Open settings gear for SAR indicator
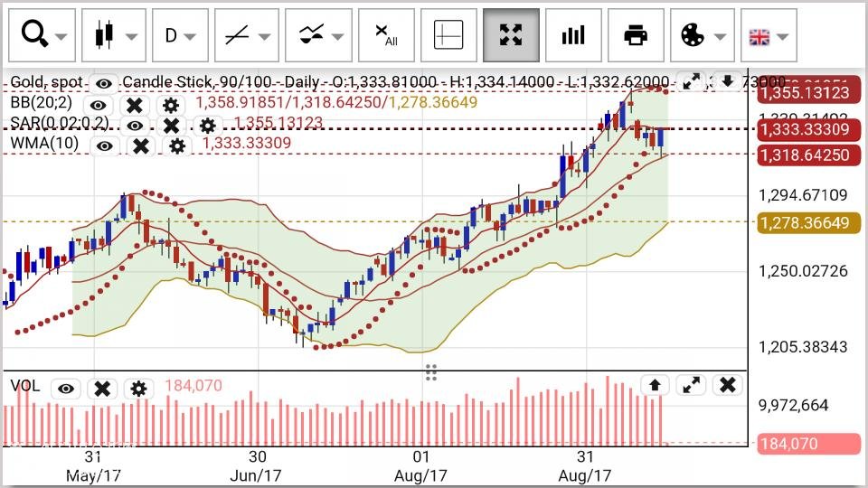The image size is (868, 488). [x=208, y=126]
